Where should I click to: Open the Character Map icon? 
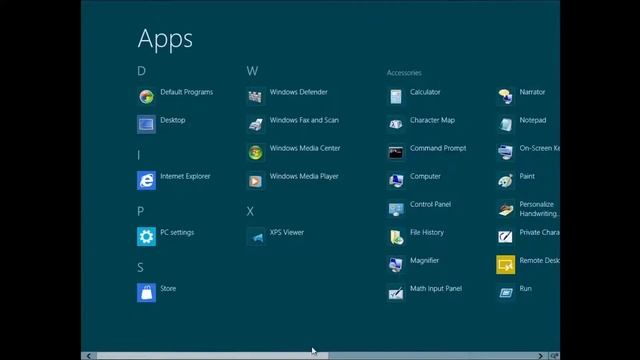tap(396, 124)
